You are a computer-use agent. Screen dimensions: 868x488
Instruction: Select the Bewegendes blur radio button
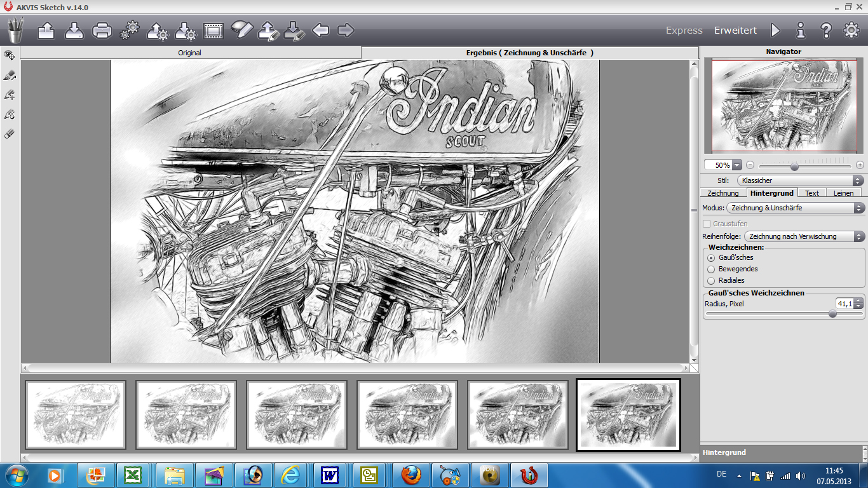[x=711, y=269]
